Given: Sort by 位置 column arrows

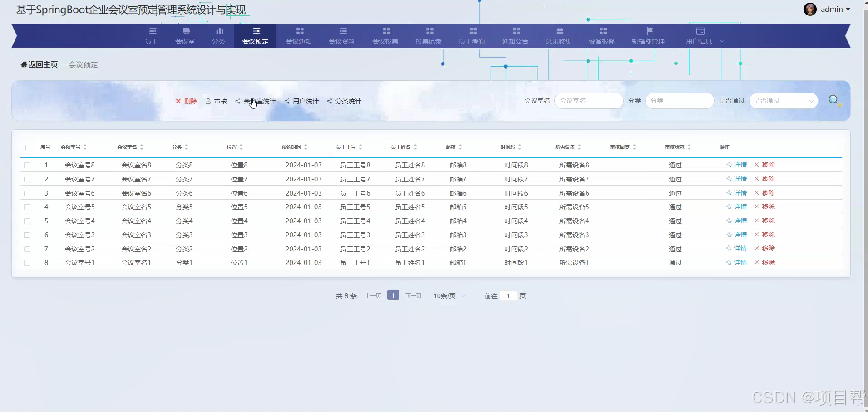Looking at the screenshot, I should [241, 147].
